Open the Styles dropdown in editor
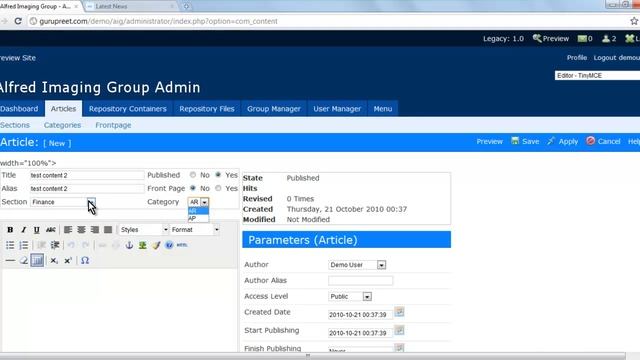Screen dimensions: 640x360 tap(144, 230)
